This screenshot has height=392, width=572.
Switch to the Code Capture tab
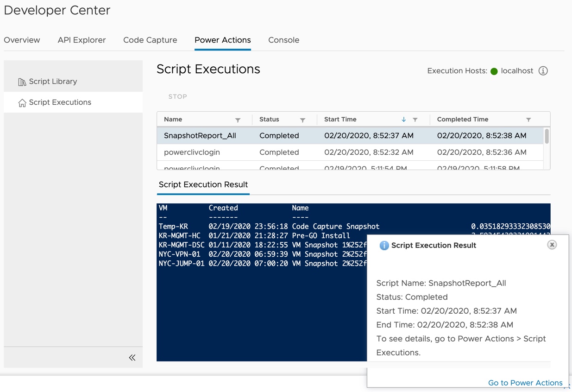pos(150,40)
